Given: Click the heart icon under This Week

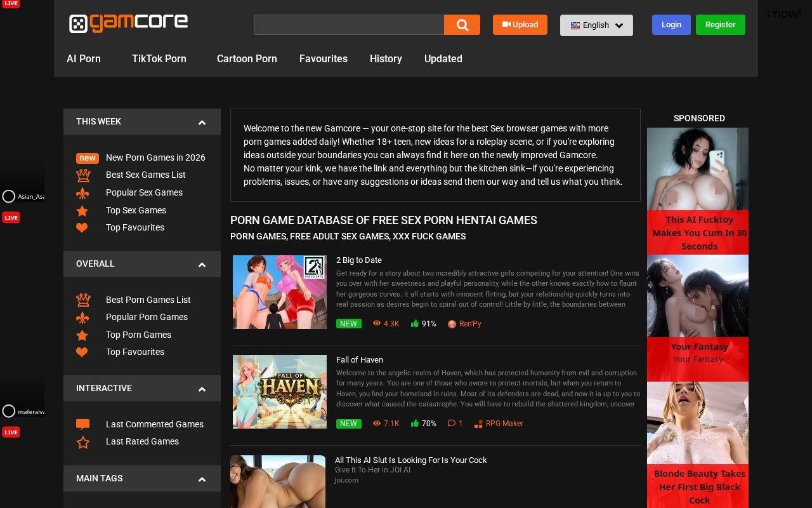Looking at the screenshot, I should tap(82, 228).
